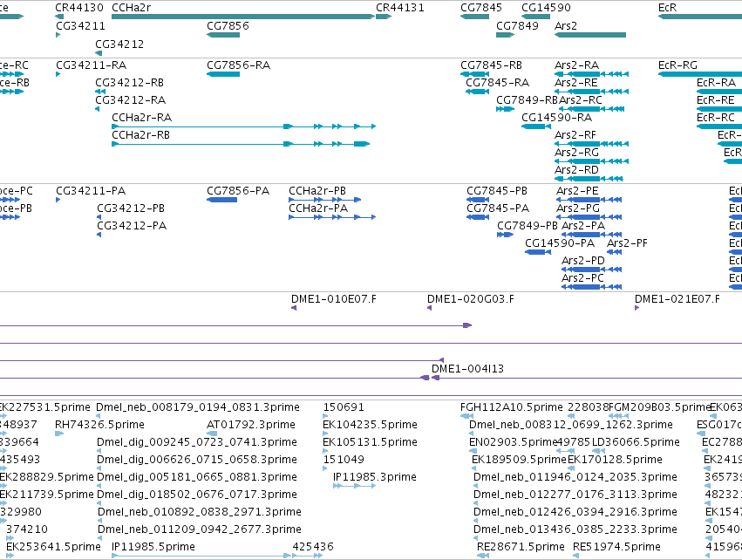
Task: Select the CCHa2r-RA transcript line
Action: click(x=244, y=126)
